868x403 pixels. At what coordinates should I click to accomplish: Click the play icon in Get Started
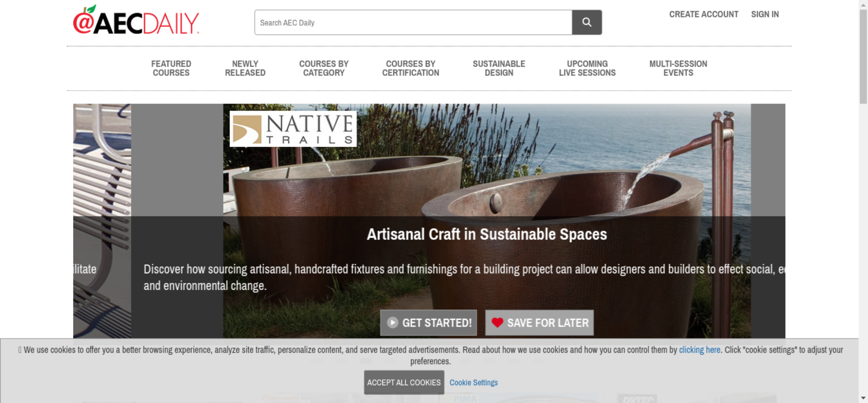tap(392, 322)
